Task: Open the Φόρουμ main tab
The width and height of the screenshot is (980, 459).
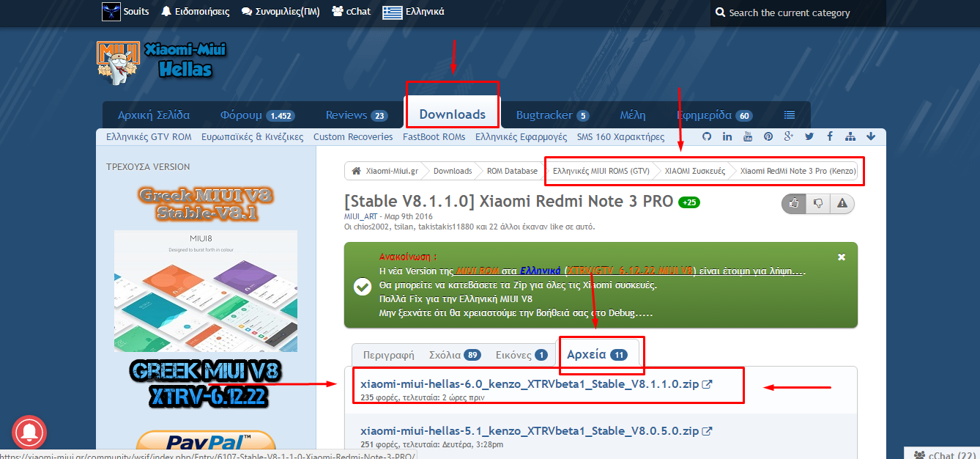Action: (257, 115)
